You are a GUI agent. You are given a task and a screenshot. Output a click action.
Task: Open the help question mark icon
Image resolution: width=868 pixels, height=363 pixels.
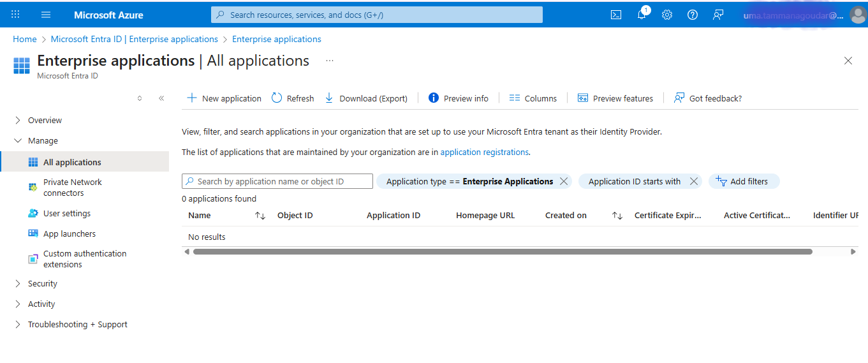tap(693, 15)
